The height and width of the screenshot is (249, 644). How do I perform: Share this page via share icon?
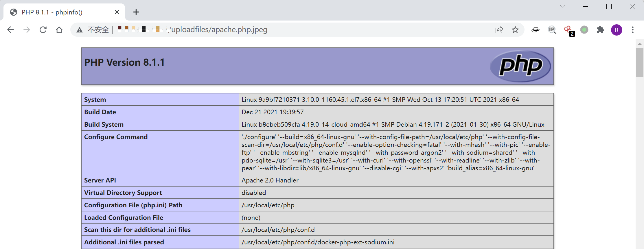[x=499, y=30]
